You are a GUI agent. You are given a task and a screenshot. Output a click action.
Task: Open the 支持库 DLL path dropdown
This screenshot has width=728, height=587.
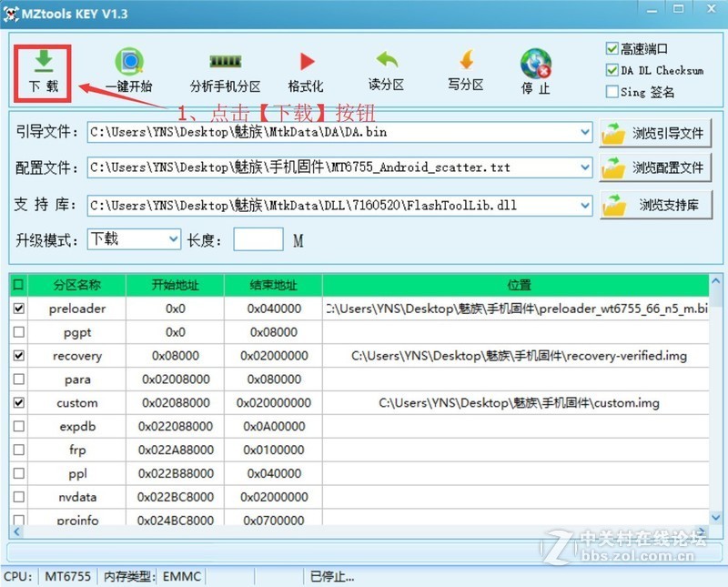pyautogui.click(x=584, y=205)
